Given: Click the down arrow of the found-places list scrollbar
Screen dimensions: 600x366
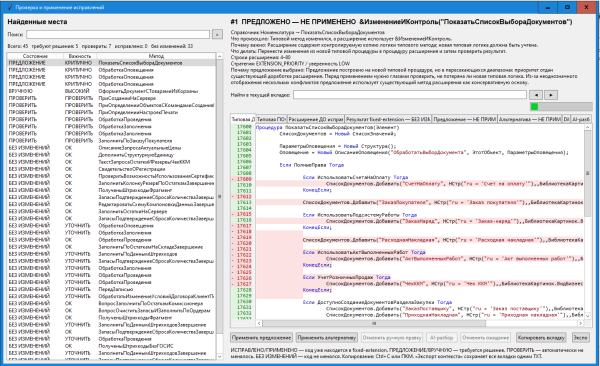Looking at the screenshot, I should point(220,356).
